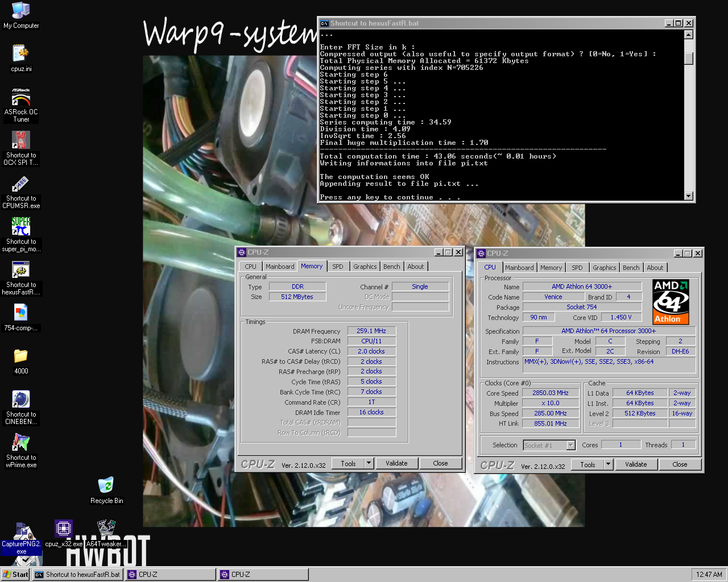Click the Level 2 cache 512 KBytes value
Screen dimensions: 728x582
[x=640, y=413]
